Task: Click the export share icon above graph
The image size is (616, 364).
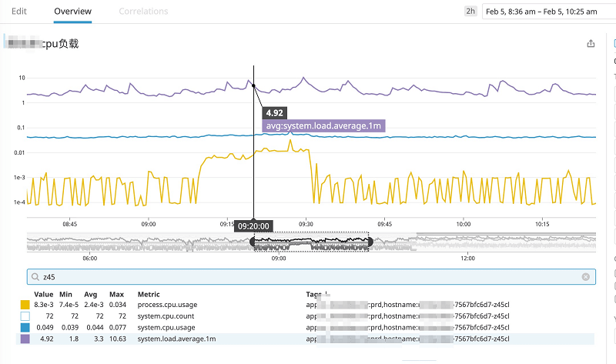Action: pos(591,44)
